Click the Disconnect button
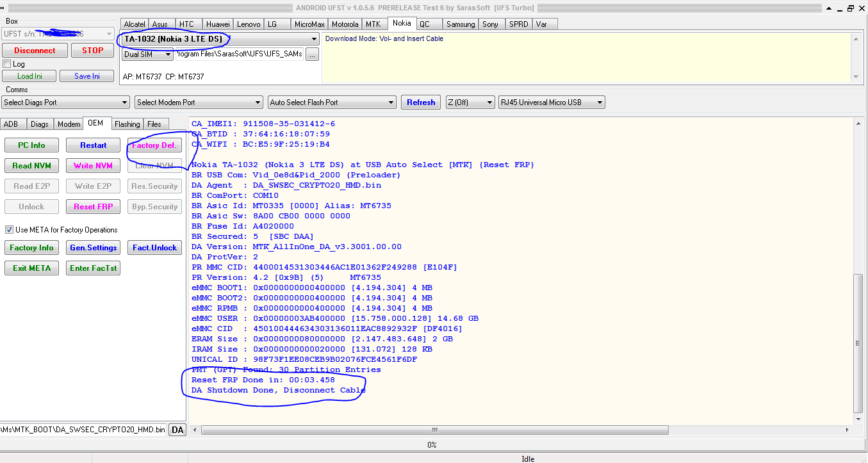 [x=35, y=51]
